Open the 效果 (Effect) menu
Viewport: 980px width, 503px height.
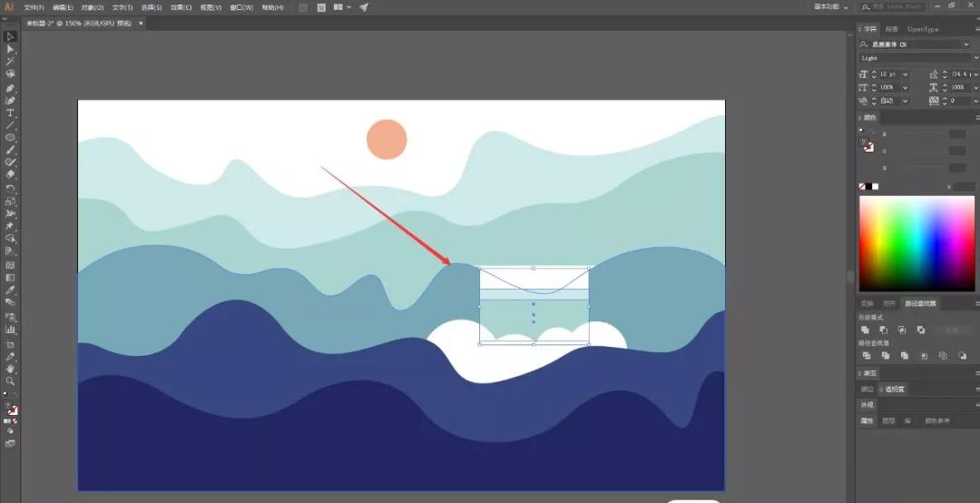[181, 7]
